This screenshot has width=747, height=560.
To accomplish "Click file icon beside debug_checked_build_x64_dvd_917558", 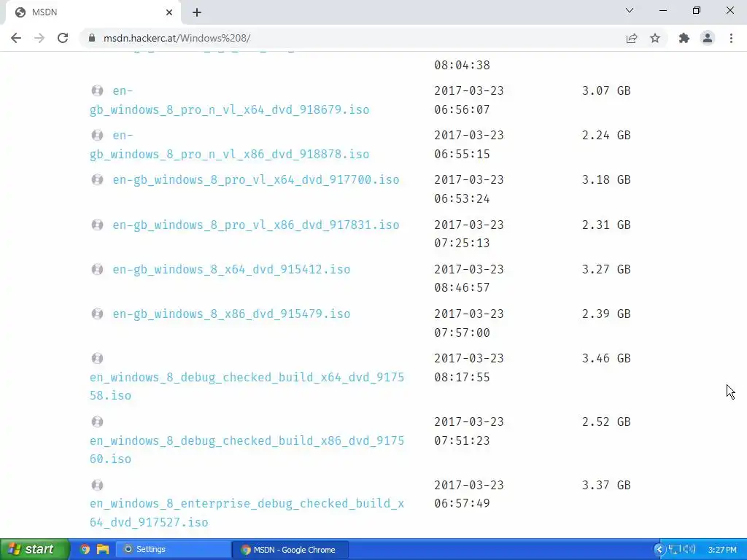I will pyautogui.click(x=97, y=358).
